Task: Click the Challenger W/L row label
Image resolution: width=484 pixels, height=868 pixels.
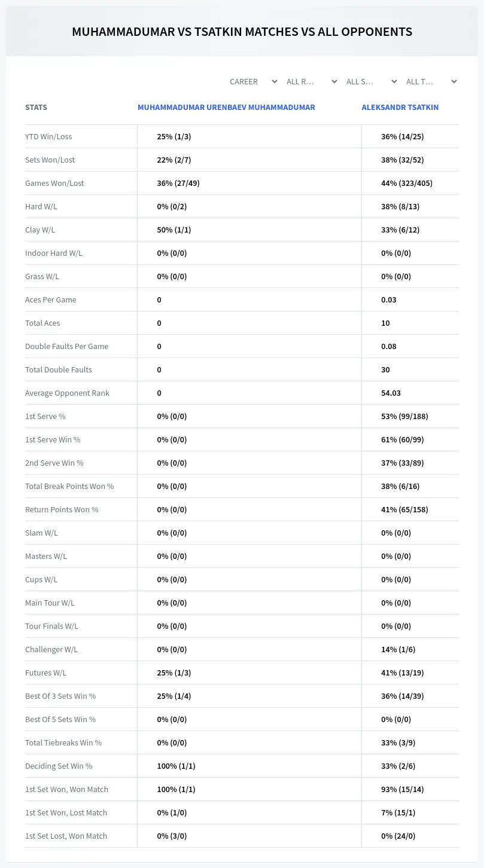Action: tap(51, 649)
